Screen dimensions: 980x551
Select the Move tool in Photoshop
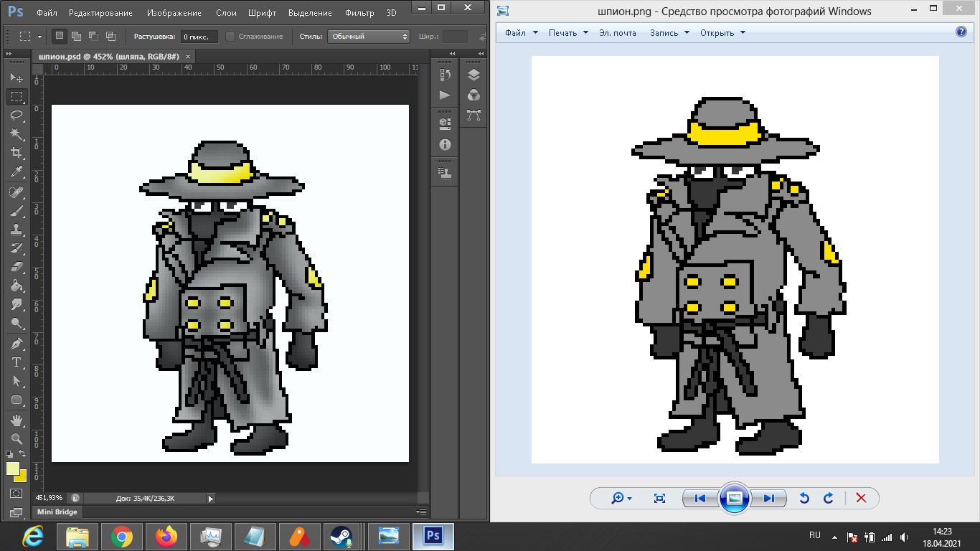point(17,77)
